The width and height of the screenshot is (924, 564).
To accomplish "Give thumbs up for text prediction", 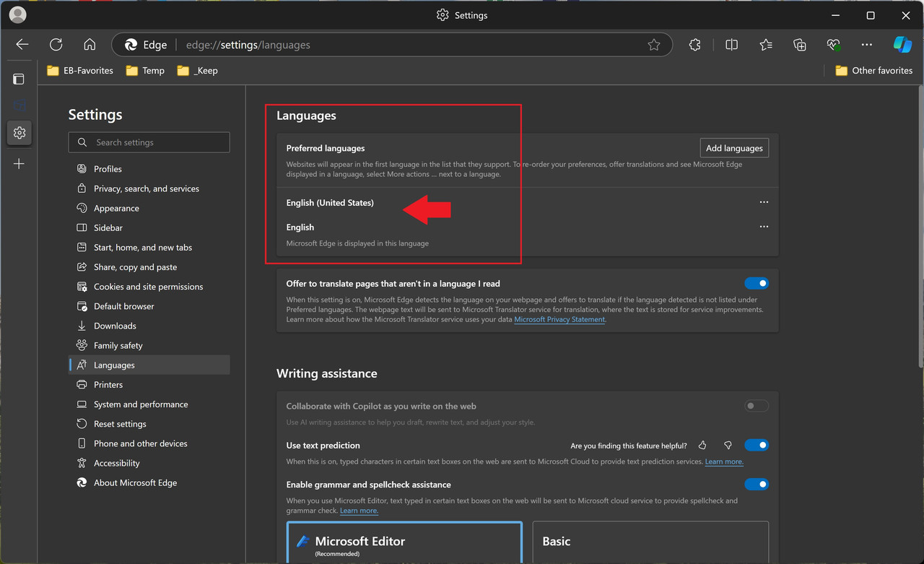I will [x=702, y=446].
